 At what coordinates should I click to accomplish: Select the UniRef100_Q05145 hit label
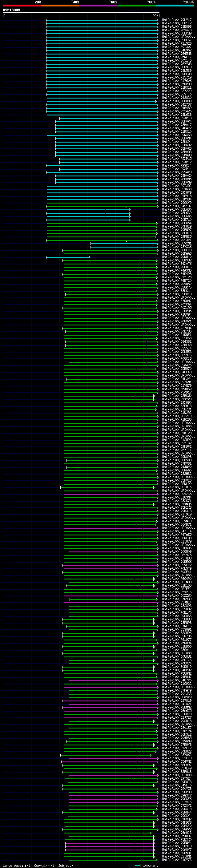pos(176,61)
